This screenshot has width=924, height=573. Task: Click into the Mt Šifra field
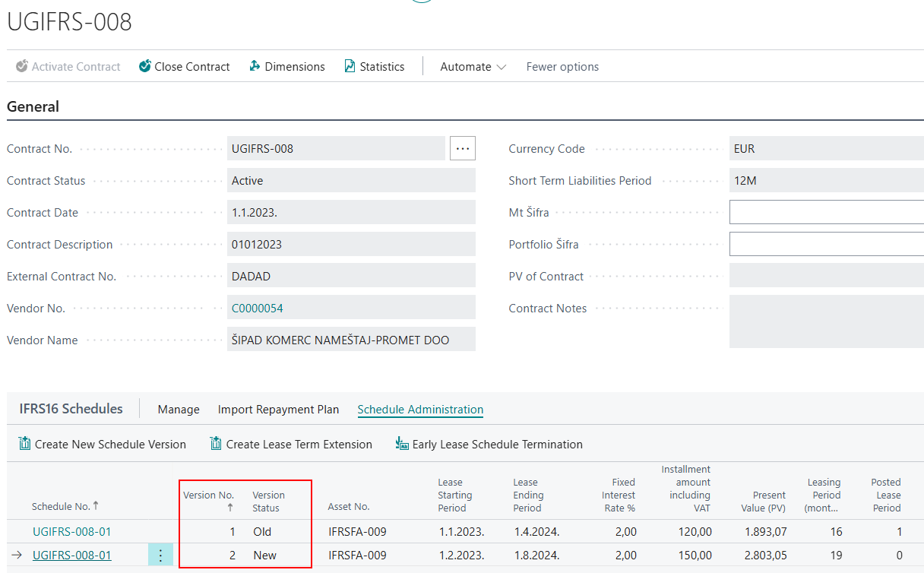[827, 212]
